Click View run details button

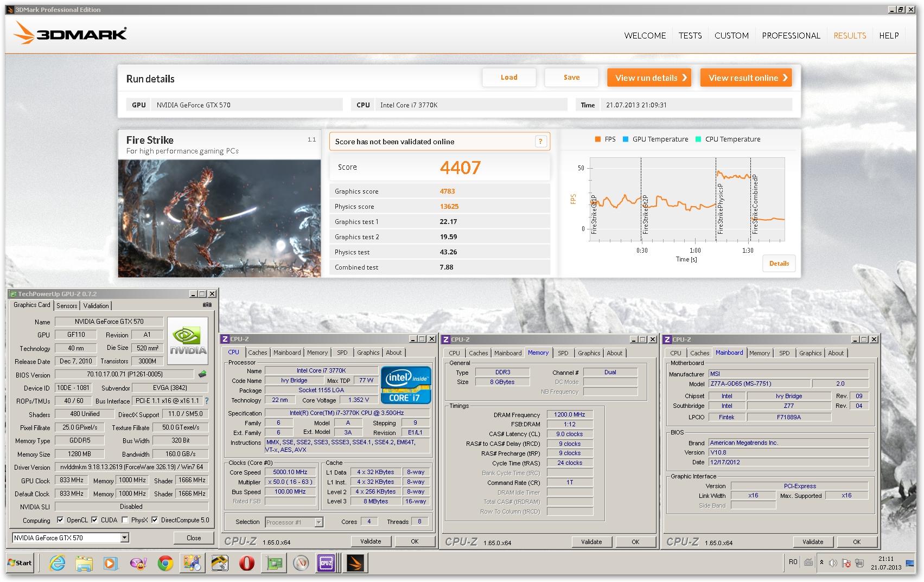650,78
